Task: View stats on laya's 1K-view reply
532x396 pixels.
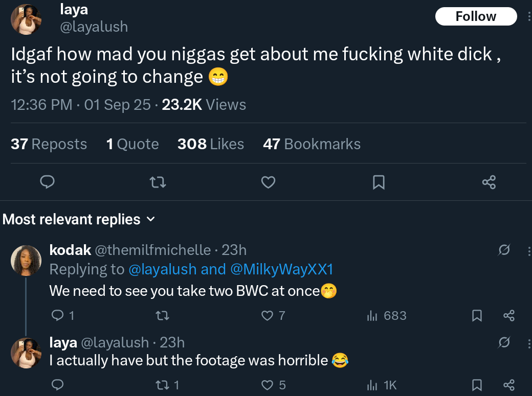Action: (x=382, y=385)
